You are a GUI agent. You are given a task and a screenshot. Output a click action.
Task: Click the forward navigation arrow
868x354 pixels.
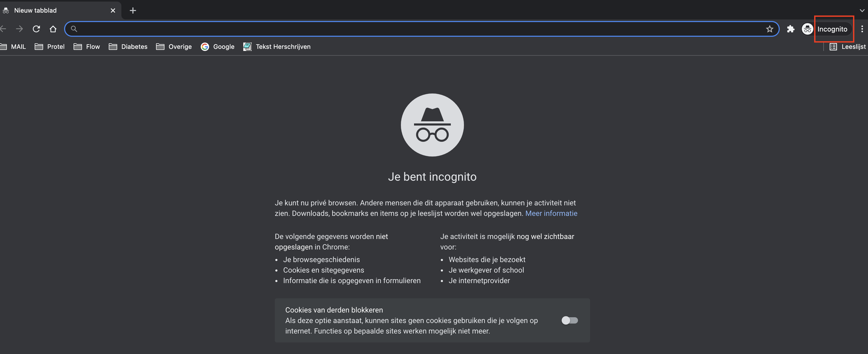coord(19,29)
